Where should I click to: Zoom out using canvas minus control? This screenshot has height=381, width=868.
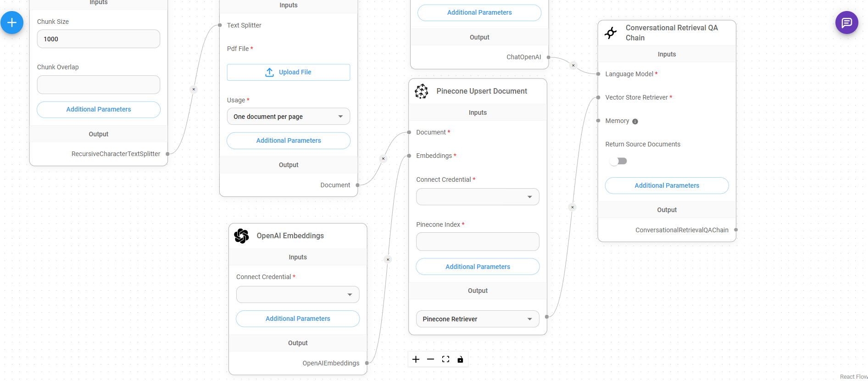click(x=430, y=359)
